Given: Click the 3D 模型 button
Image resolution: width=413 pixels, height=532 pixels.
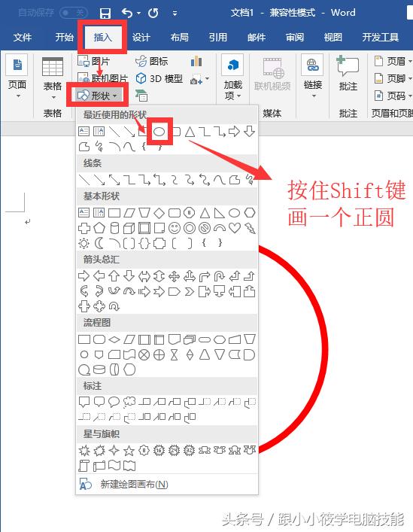Looking at the screenshot, I should 159,79.
